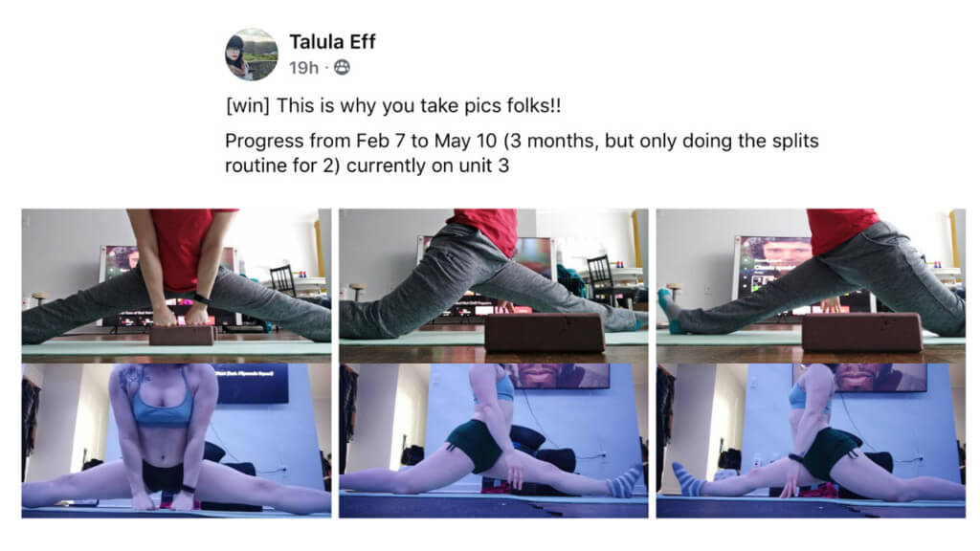This screenshot has height=551, width=980.
Task: Click the black chair in top-left photo
Action: (282, 280)
